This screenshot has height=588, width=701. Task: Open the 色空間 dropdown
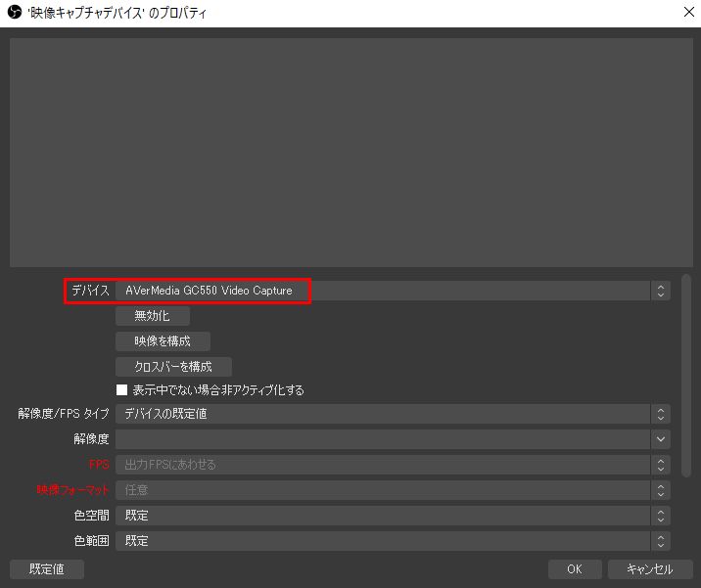(x=393, y=516)
